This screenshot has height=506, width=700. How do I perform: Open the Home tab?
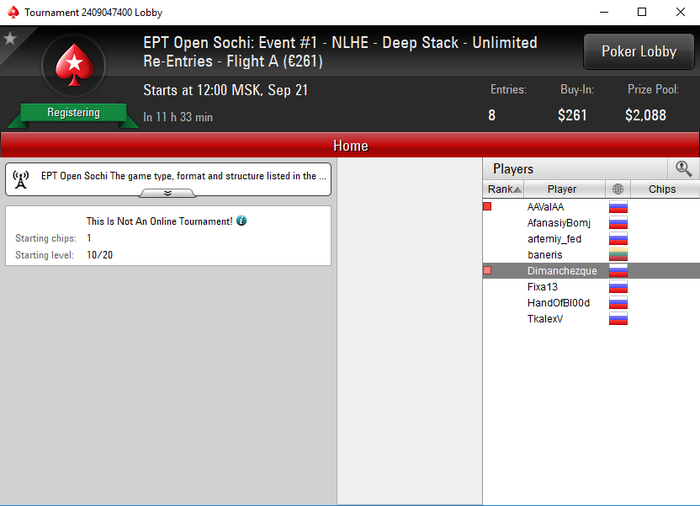pyautogui.click(x=350, y=146)
